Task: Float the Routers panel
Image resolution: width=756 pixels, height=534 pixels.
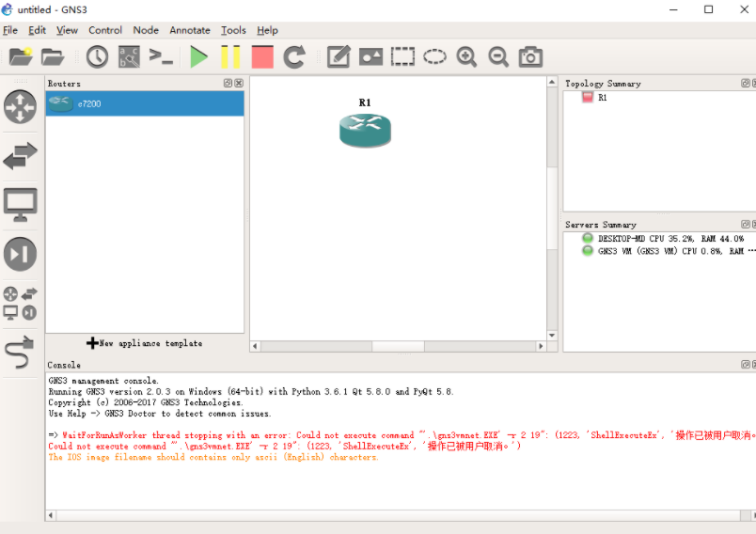Action: tap(228, 83)
